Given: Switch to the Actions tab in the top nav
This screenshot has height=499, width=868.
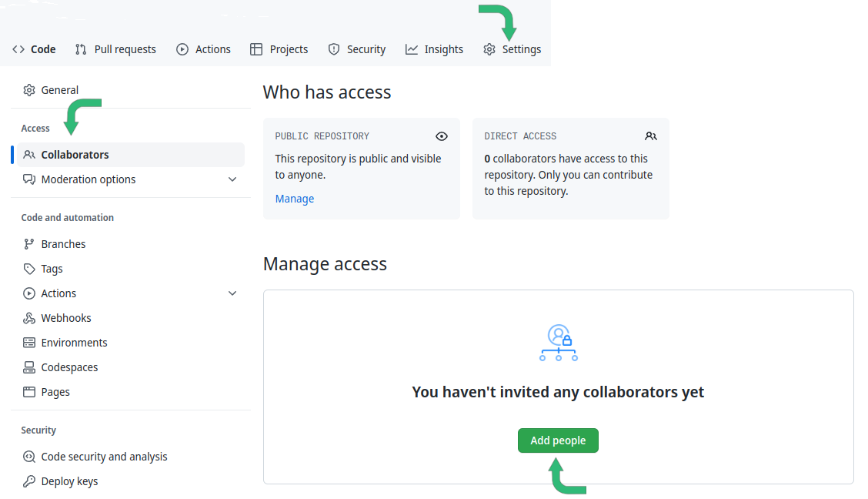Looking at the screenshot, I should pyautogui.click(x=204, y=49).
